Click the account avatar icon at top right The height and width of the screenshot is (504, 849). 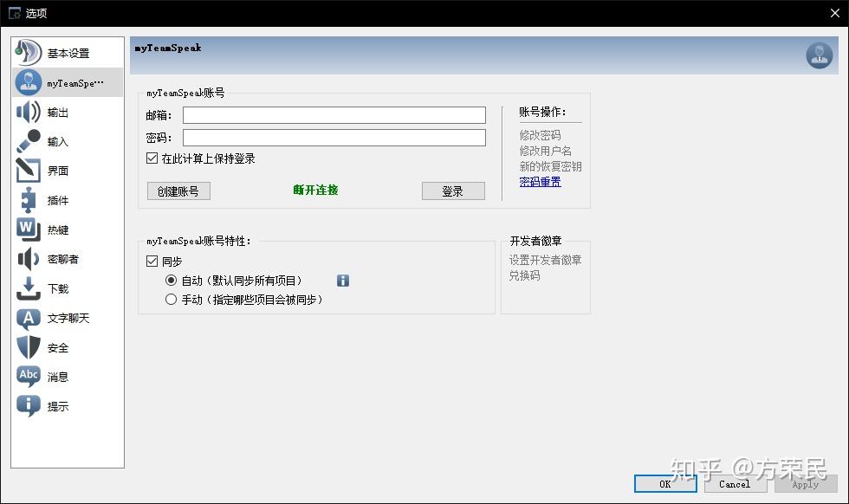click(x=819, y=55)
